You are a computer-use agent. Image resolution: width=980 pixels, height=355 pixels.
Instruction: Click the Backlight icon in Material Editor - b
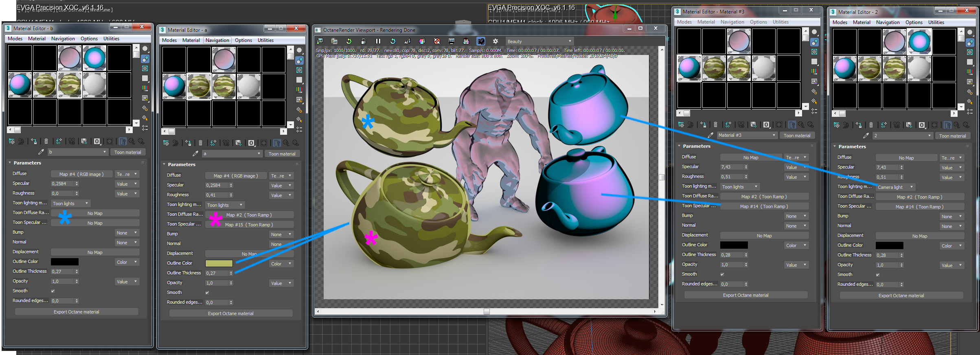tap(145, 59)
